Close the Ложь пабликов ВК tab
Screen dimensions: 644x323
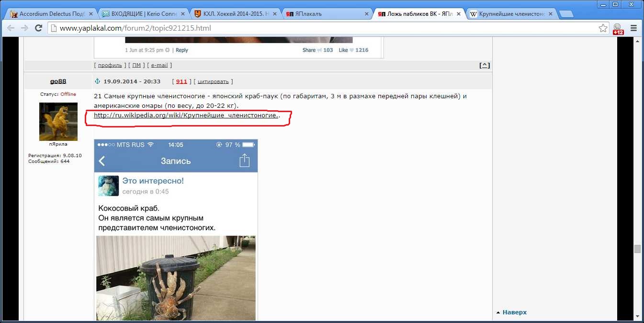458,14
